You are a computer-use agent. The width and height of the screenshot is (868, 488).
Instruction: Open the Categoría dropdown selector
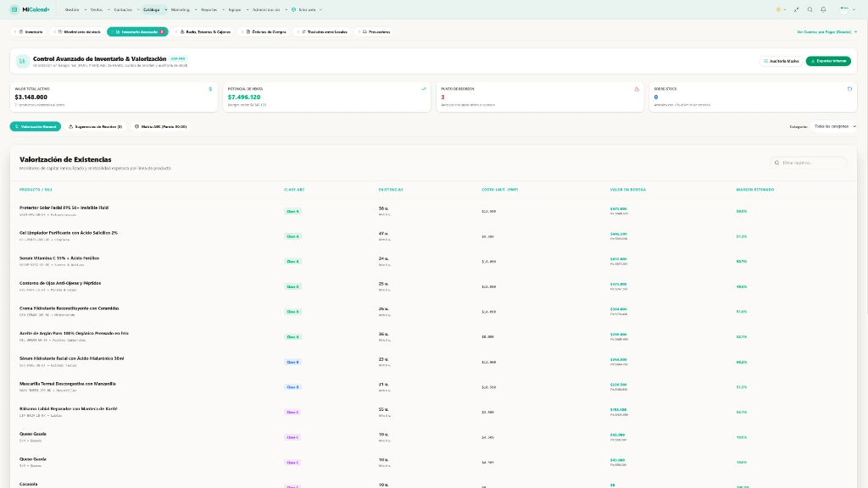(x=835, y=127)
